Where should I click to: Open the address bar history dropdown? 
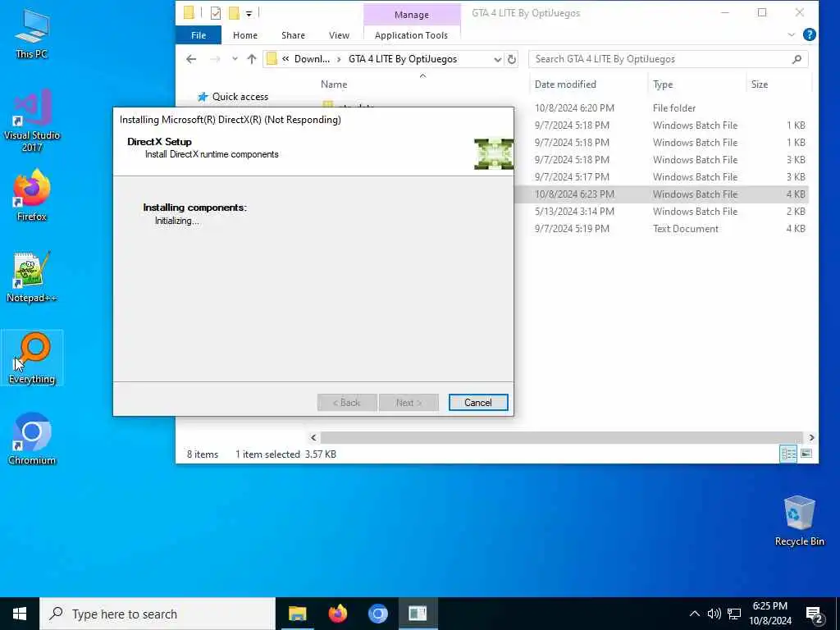497,59
